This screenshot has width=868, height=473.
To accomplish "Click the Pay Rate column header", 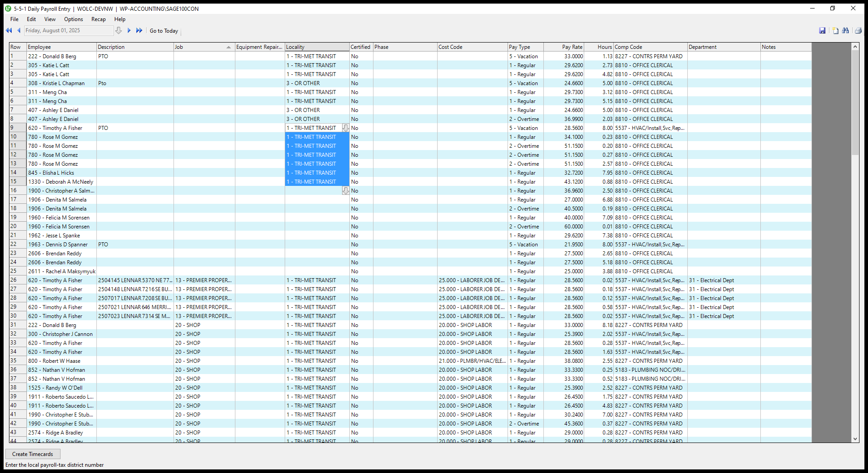I will click(564, 47).
